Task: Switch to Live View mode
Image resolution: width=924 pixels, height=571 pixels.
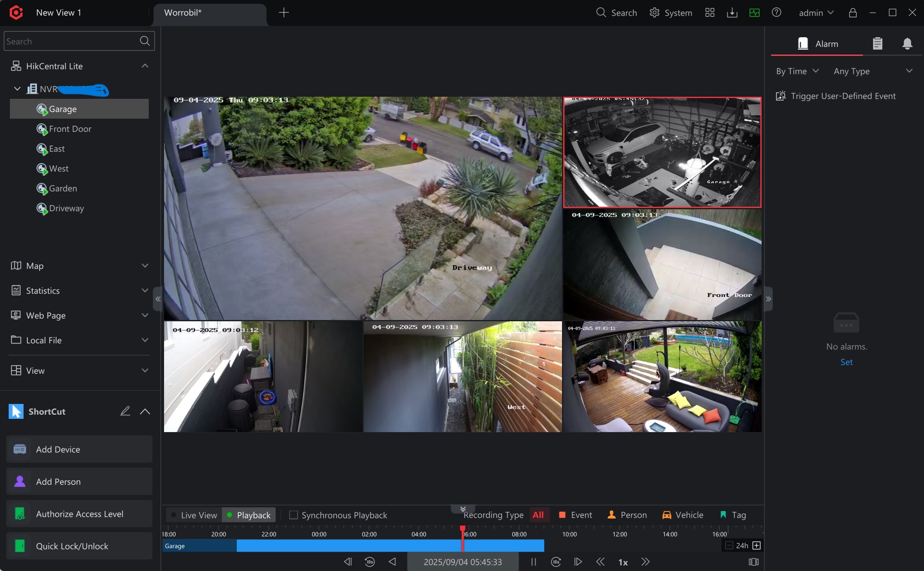Action: [x=194, y=515]
